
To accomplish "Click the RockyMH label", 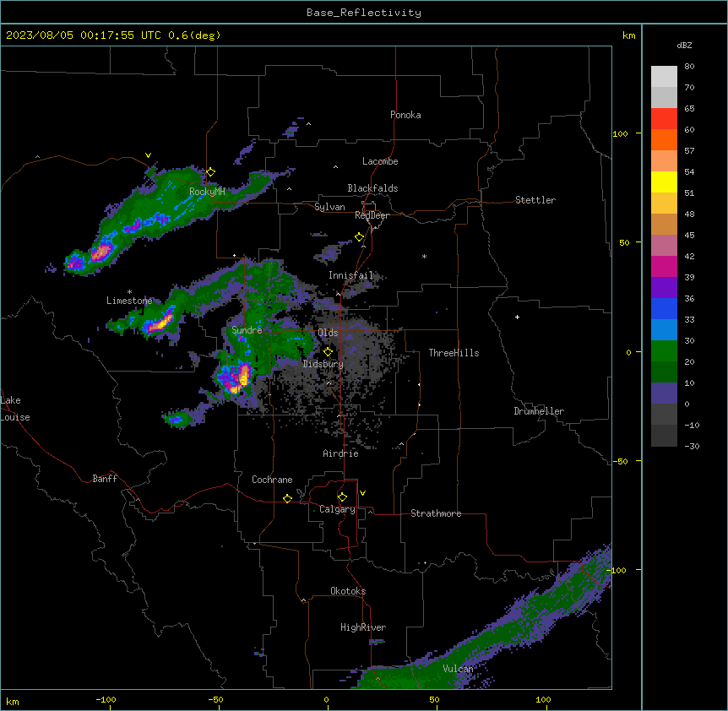I will (207, 191).
